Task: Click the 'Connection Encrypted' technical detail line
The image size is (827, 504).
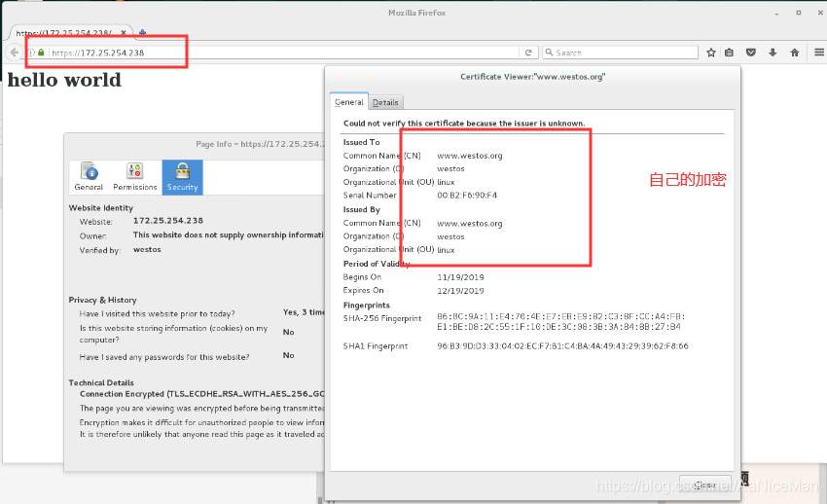Action: point(202,394)
